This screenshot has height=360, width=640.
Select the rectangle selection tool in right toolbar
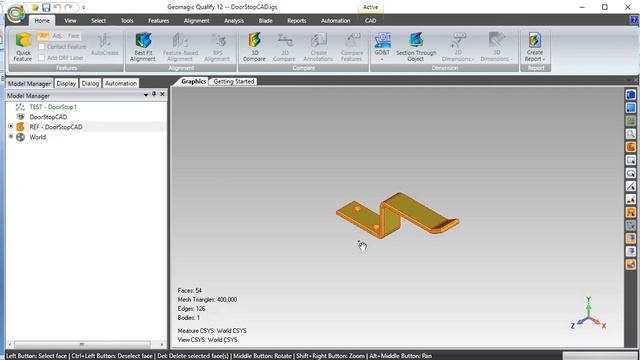click(631, 160)
